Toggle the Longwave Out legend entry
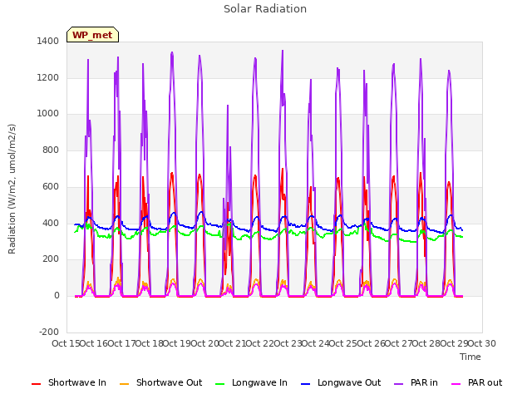The width and height of the screenshot is (532, 399). (x=341, y=383)
